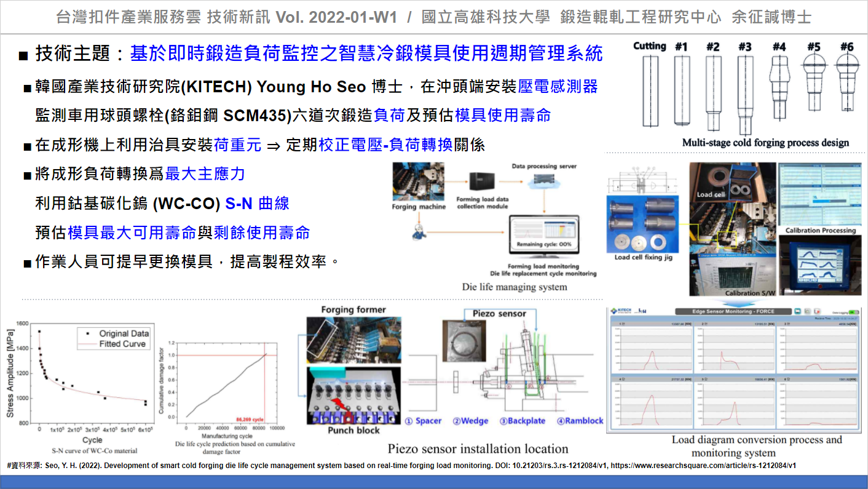Click the worker icon in Die life managing diagram
868x489 pixels.
tap(419, 231)
